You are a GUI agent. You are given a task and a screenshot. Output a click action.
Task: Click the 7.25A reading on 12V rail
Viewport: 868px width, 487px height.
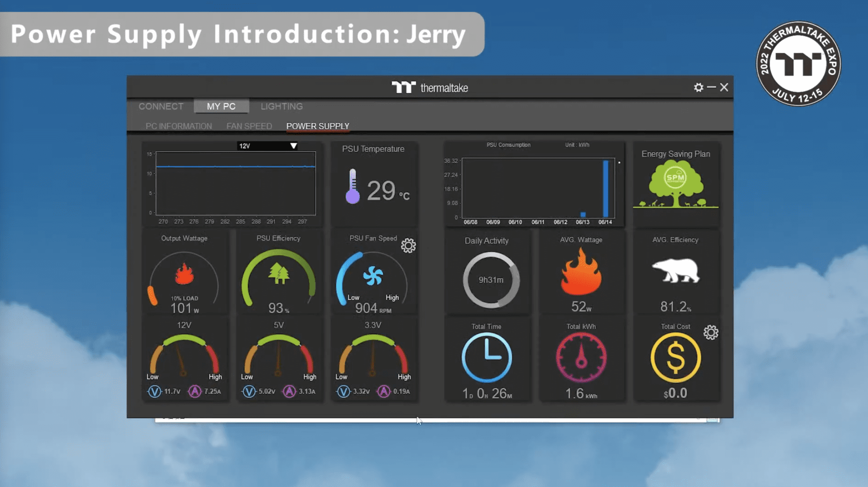coord(212,391)
